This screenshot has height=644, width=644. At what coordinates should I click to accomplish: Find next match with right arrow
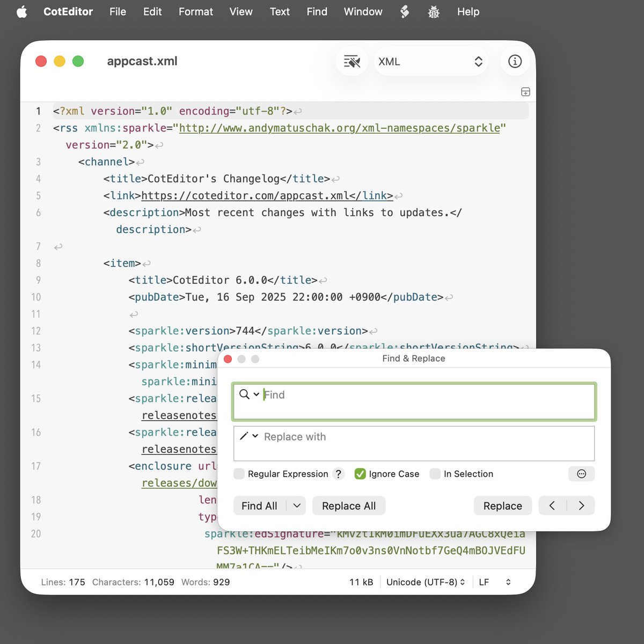[x=581, y=506]
